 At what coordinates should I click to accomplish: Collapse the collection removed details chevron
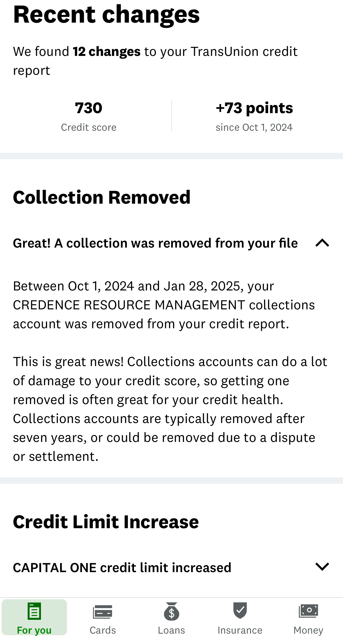pyautogui.click(x=322, y=243)
